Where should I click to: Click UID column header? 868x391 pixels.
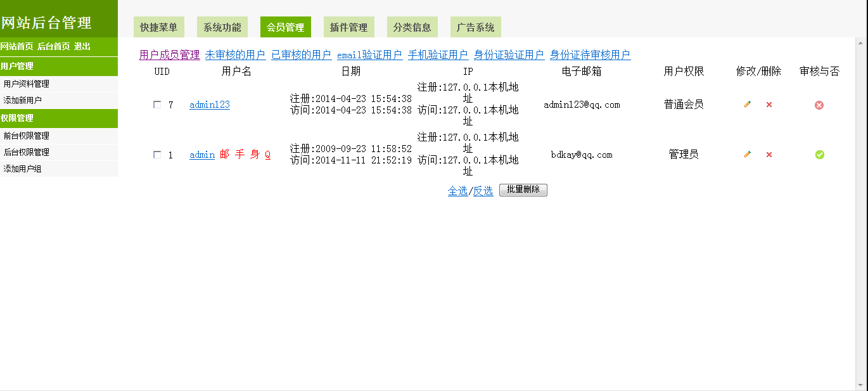point(162,72)
